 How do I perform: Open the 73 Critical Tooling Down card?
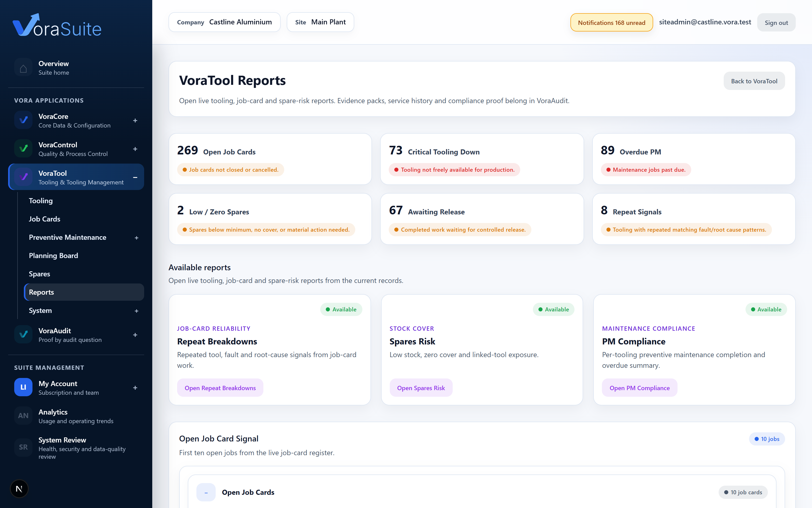tap(482, 159)
